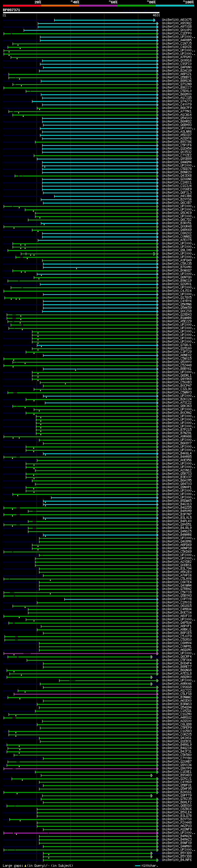Select the UniRef100_B2ACU9 label

coord(177,71)
